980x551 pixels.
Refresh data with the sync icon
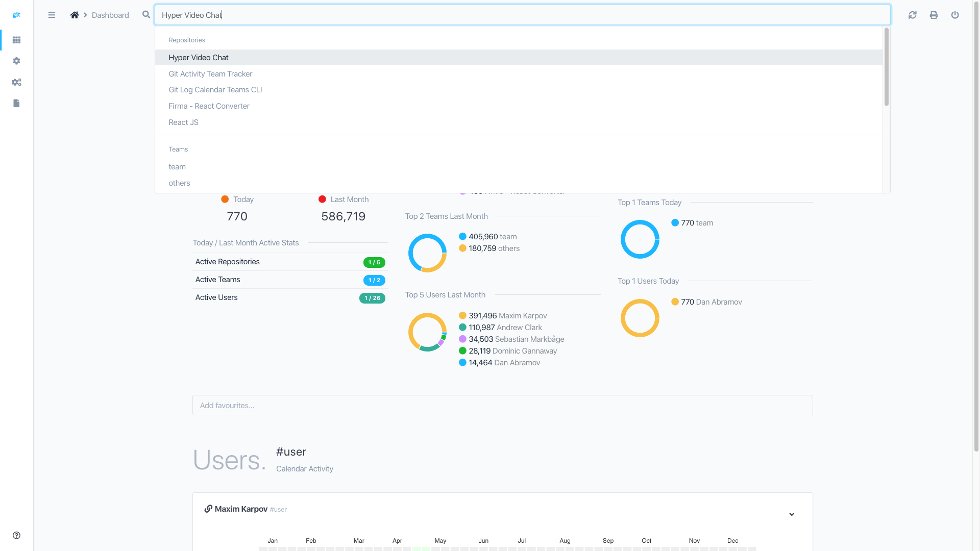click(x=913, y=15)
